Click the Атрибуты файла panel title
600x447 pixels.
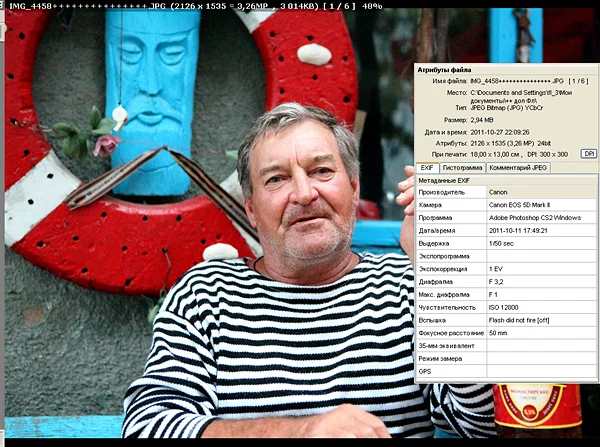click(x=444, y=70)
